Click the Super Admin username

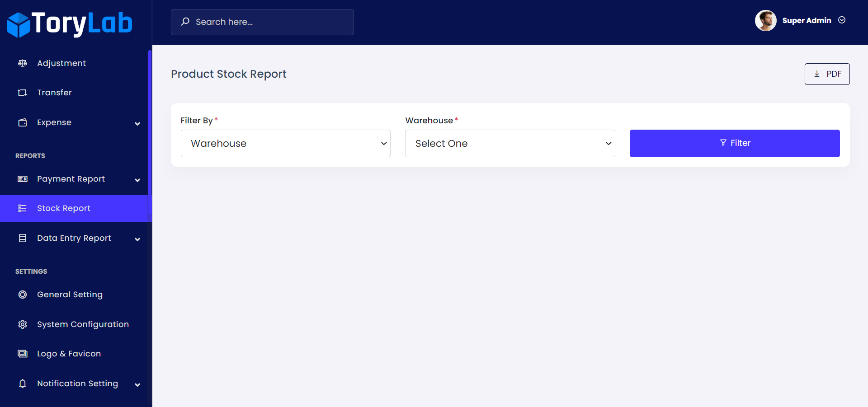coord(807,20)
